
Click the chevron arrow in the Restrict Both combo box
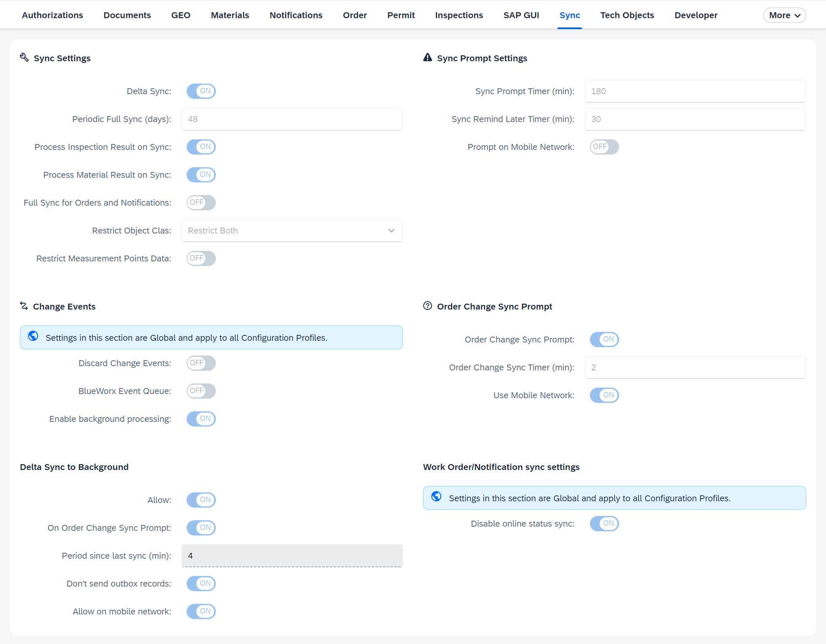(x=391, y=231)
